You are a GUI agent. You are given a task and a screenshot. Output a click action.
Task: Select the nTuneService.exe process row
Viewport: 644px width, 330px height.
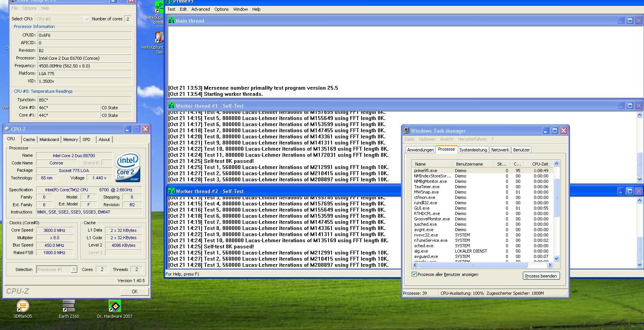click(x=482, y=240)
